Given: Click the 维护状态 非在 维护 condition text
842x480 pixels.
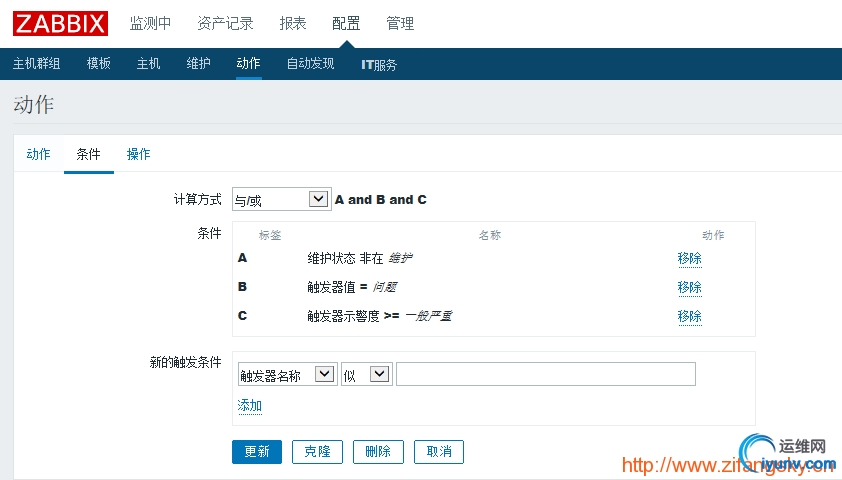Looking at the screenshot, I should pyautogui.click(x=360, y=258).
